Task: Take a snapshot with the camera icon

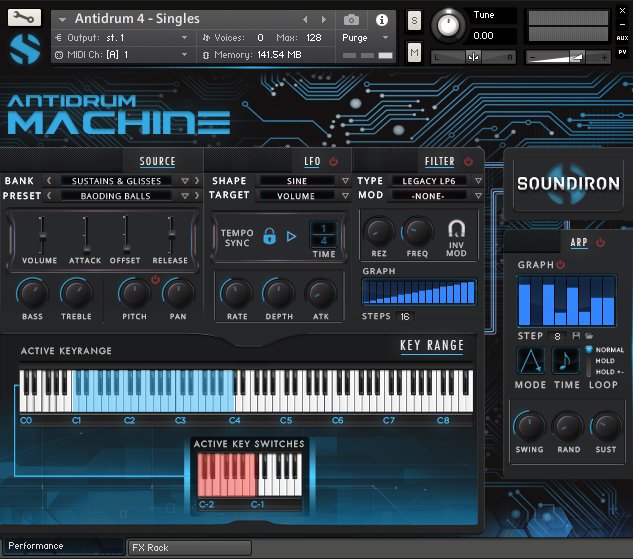Action: tap(351, 19)
